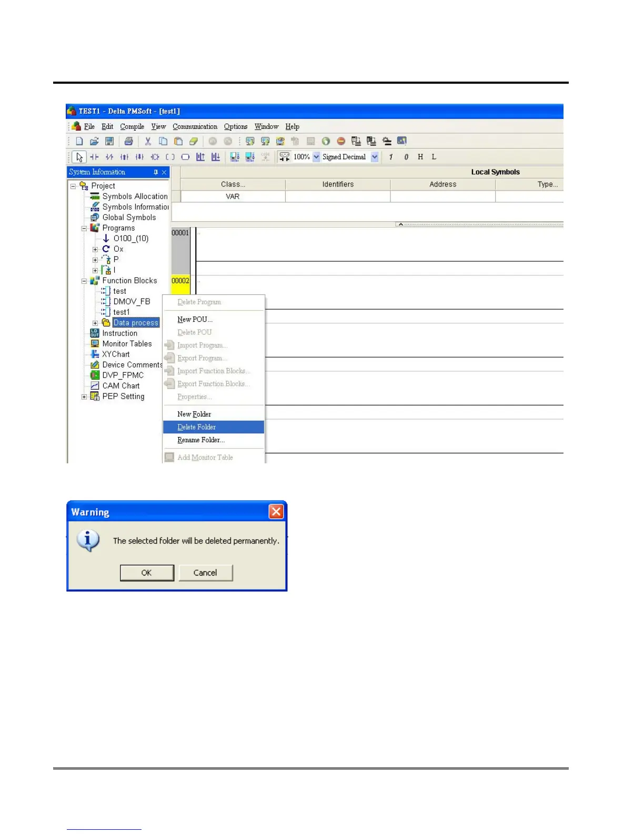Click the 1 set-on toolbar button
Screen dimensions: 644x834
[x=391, y=157]
